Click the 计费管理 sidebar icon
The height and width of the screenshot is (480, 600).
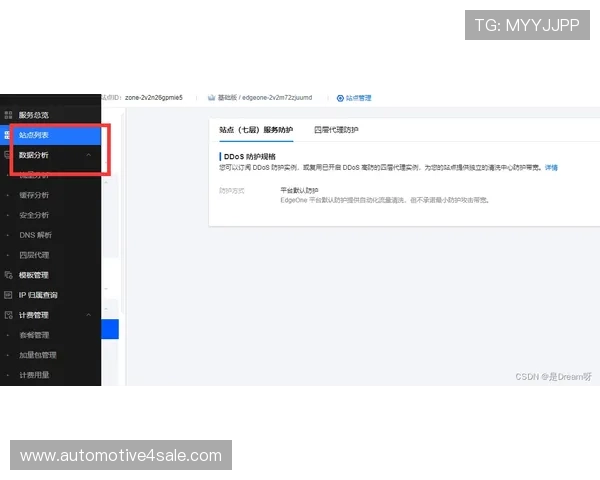[8, 315]
